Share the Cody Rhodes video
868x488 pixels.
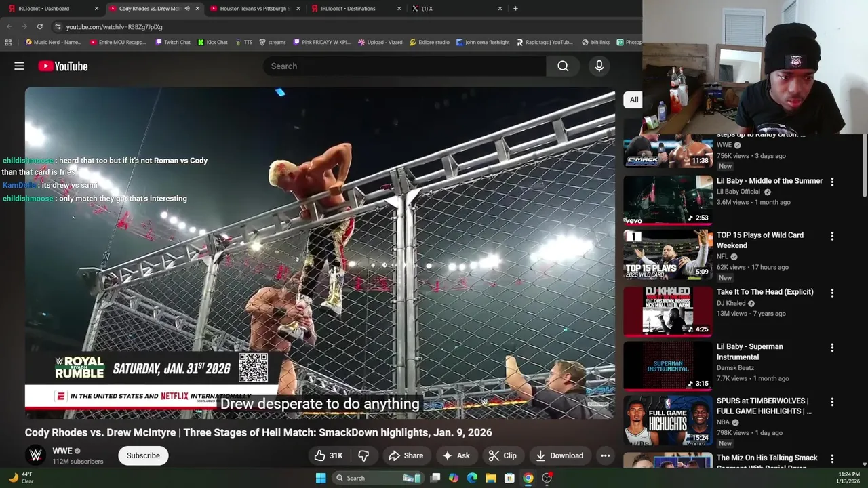(406, 455)
